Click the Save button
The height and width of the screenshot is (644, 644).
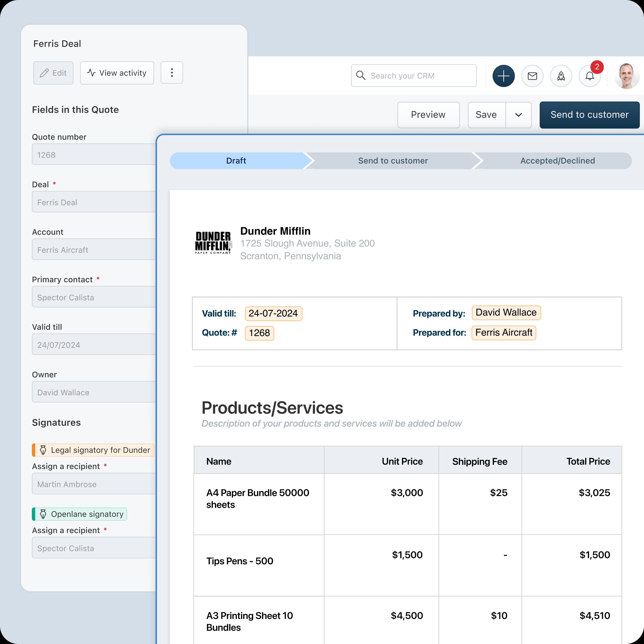(x=487, y=115)
